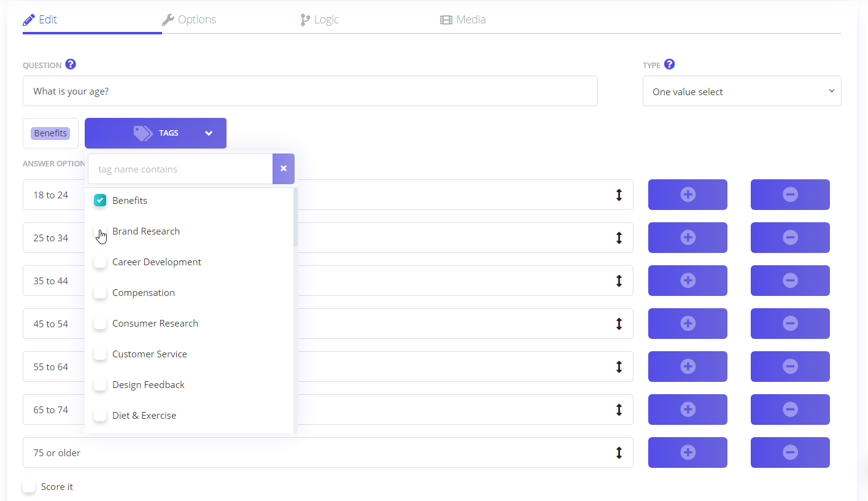
Task: Click reorder arrows on the 25 to 34 row
Action: click(x=619, y=238)
